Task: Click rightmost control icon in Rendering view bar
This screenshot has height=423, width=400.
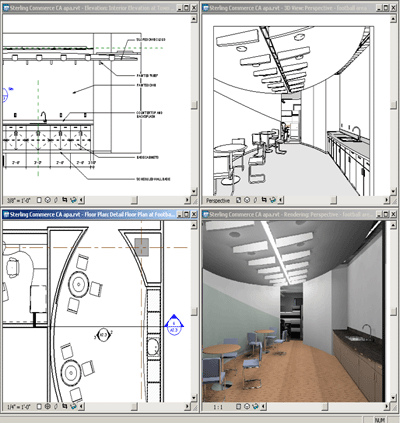Action: click(256, 406)
